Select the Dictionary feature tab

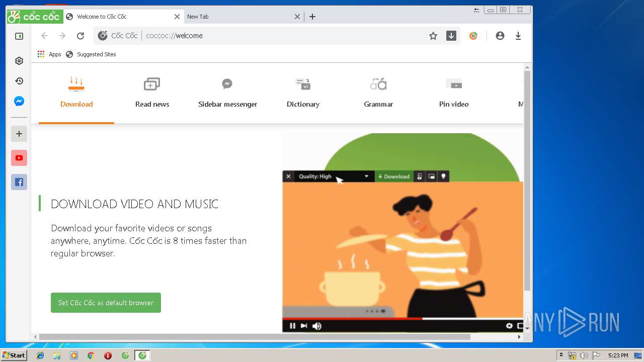point(303,94)
